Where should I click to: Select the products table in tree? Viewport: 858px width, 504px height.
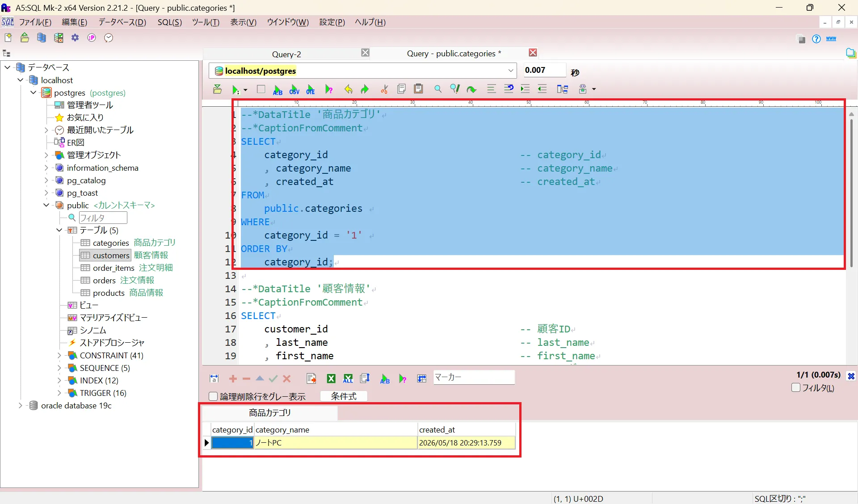109,293
